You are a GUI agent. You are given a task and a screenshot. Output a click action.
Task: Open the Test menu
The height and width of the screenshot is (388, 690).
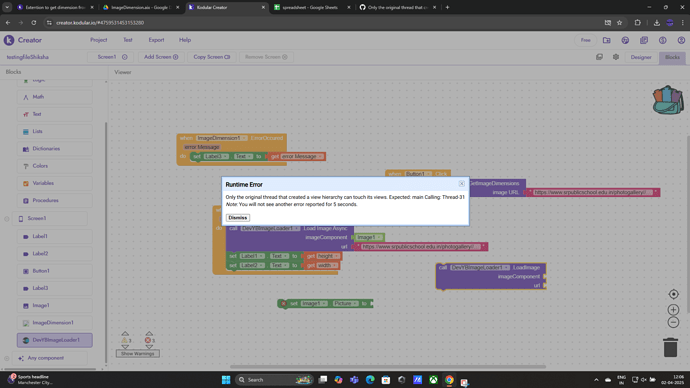tap(128, 40)
